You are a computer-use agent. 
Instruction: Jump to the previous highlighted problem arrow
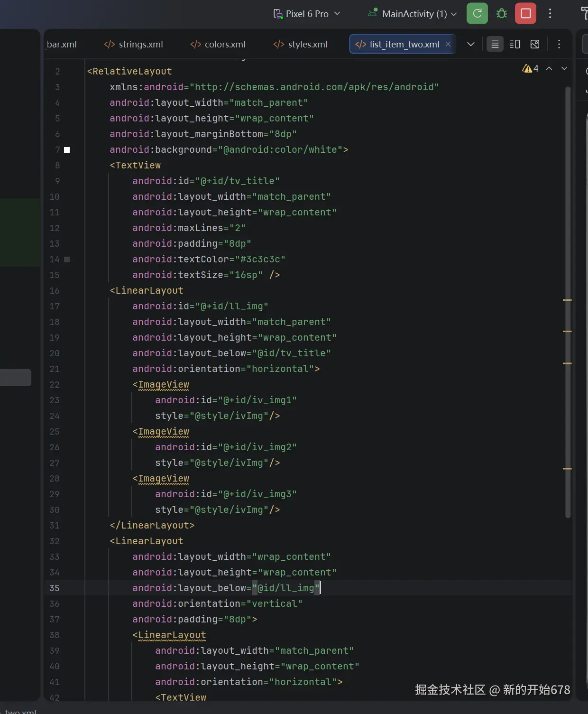coord(549,68)
